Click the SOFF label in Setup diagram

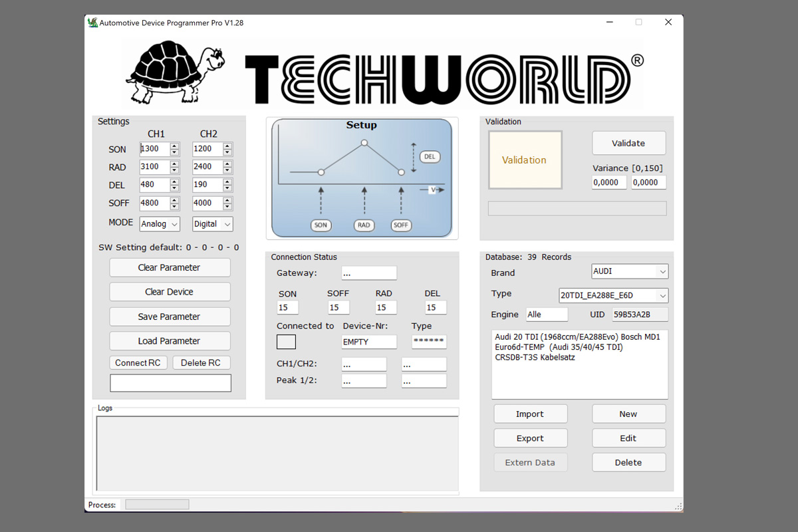pyautogui.click(x=401, y=225)
